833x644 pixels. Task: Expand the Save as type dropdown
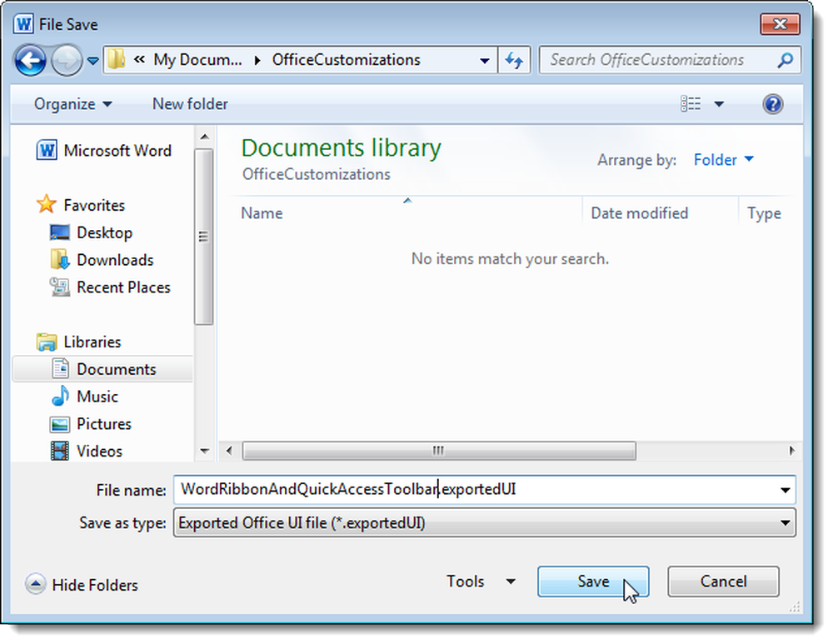click(x=785, y=523)
